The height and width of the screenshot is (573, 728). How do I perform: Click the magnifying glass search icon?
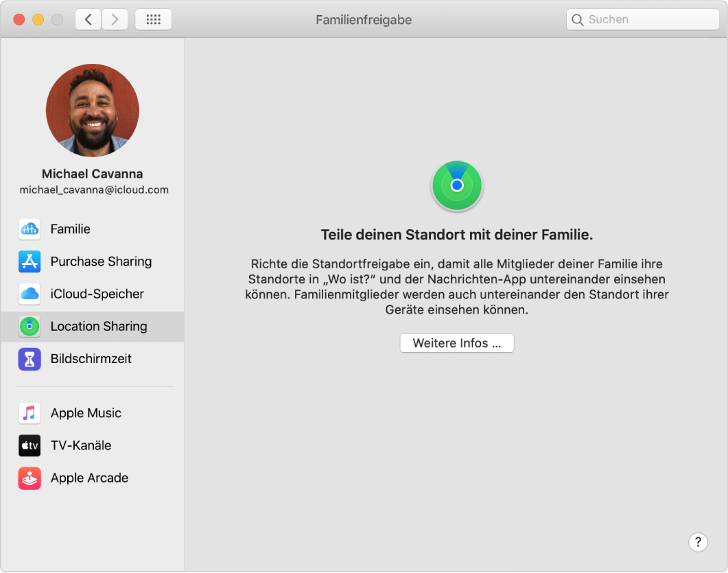pos(578,19)
